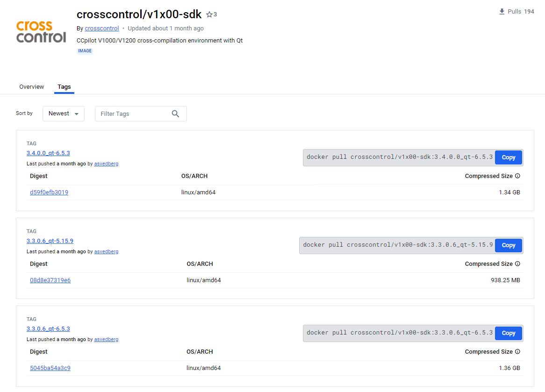
Task: Click the IMAGE content badge
Action: 85,50
